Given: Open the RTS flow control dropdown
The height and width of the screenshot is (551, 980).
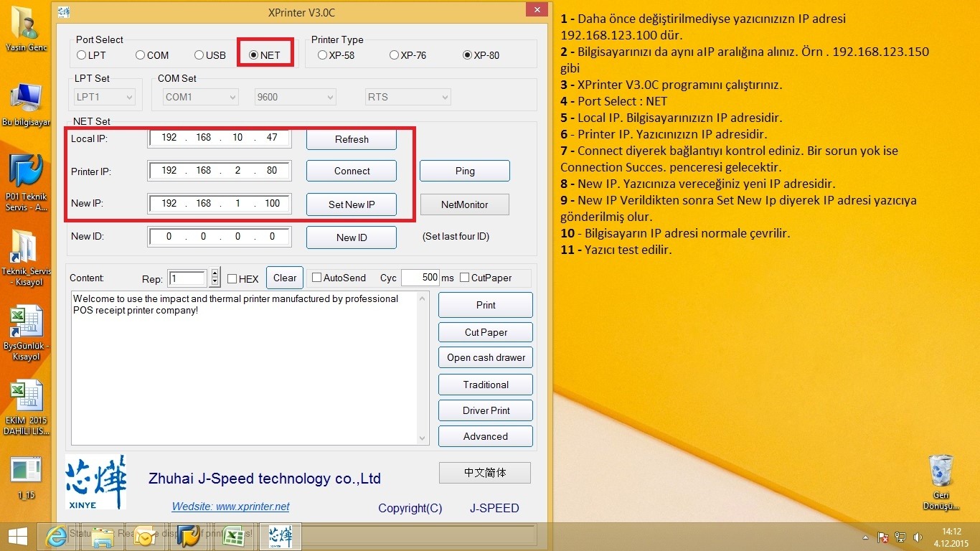Looking at the screenshot, I should 407,97.
